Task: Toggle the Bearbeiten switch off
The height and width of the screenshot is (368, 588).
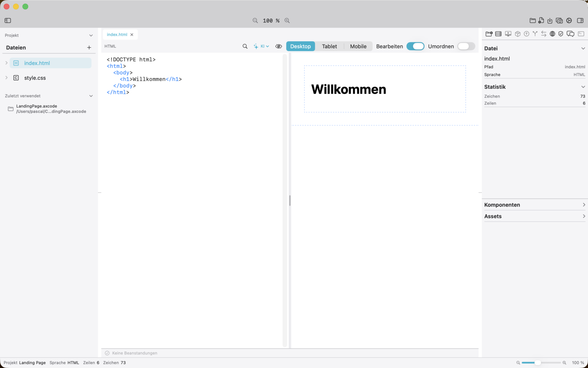Action: tap(416, 46)
